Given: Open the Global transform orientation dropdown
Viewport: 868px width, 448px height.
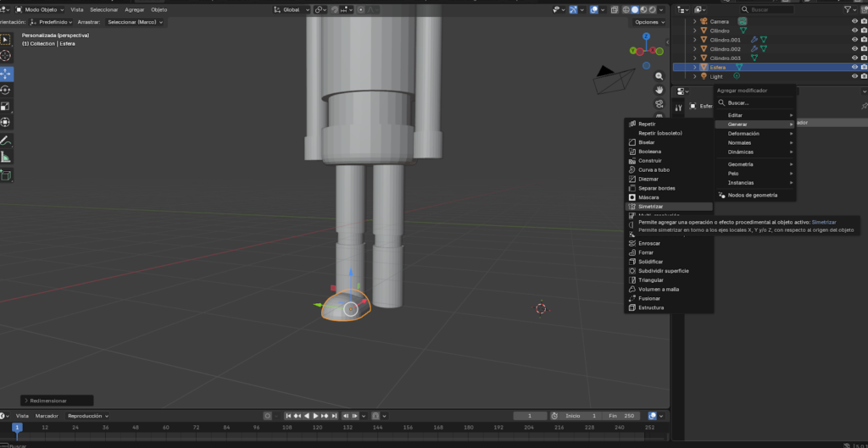Looking at the screenshot, I should pos(292,10).
